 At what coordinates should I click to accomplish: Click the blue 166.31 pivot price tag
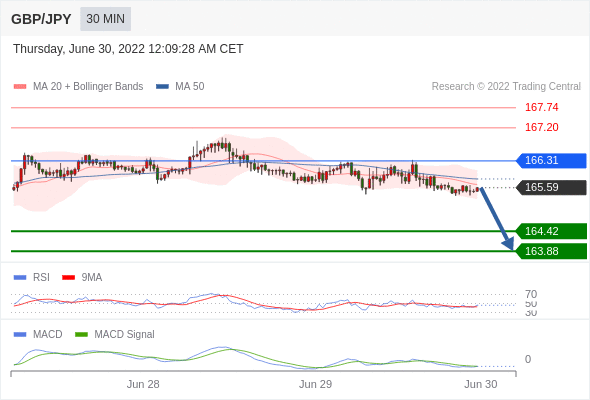coord(551,160)
